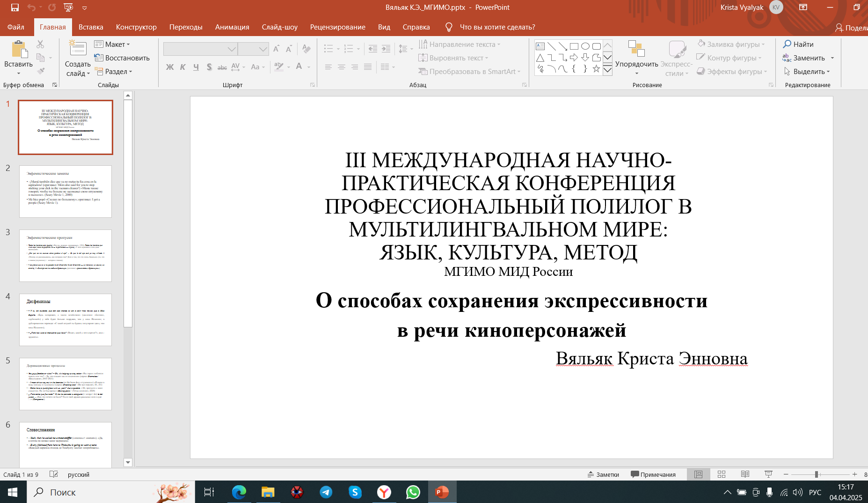Switch to Конструктор tab
The height and width of the screenshot is (503, 868).
click(136, 27)
